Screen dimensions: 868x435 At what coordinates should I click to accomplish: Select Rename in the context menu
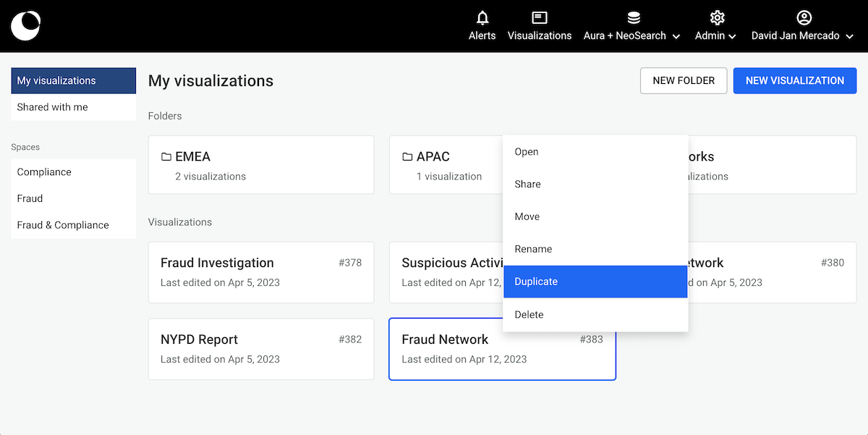pyautogui.click(x=595, y=249)
